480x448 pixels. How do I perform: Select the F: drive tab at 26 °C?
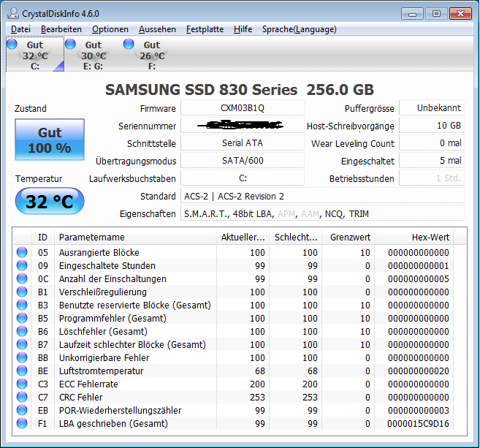point(151,55)
